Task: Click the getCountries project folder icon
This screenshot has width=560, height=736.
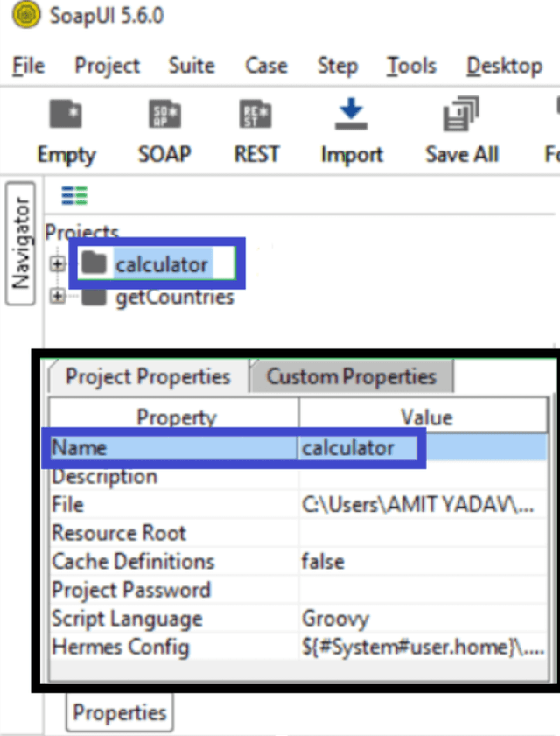Action: coord(95,298)
